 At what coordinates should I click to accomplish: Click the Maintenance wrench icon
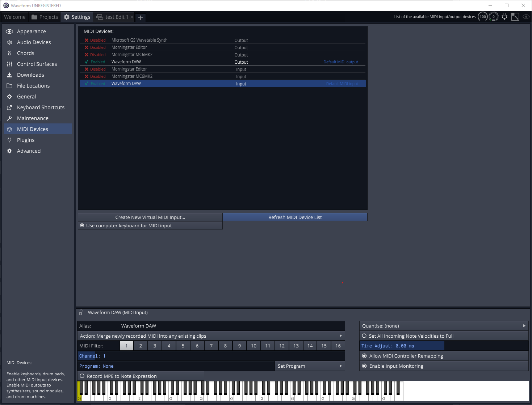point(9,118)
